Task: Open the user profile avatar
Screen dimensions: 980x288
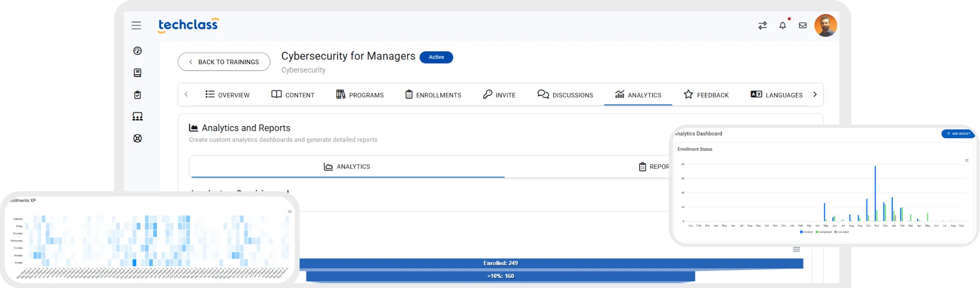Action: click(826, 25)
